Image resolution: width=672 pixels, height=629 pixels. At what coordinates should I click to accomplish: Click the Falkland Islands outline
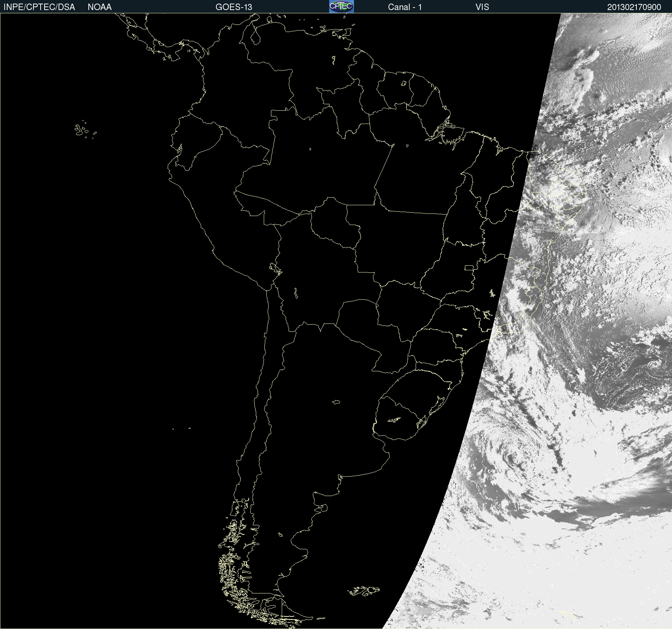click(x=364, y=591)
